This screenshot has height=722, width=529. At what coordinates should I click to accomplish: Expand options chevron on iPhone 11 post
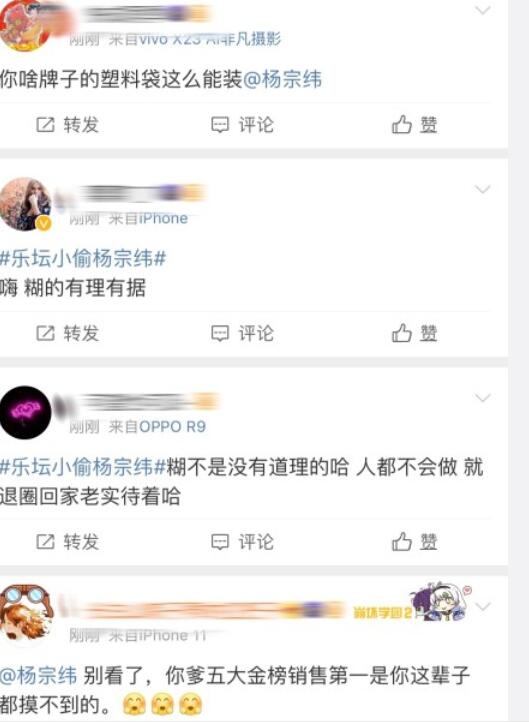click(483, 607)
